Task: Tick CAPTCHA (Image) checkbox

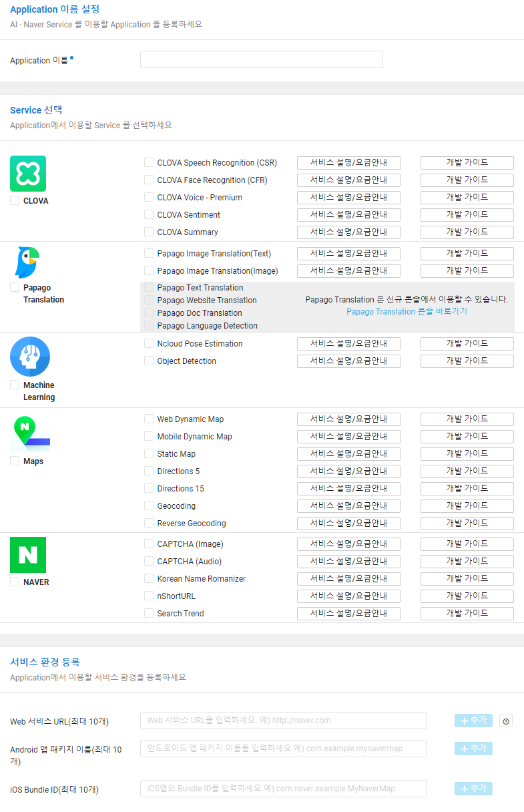Action: coord(149,544)
